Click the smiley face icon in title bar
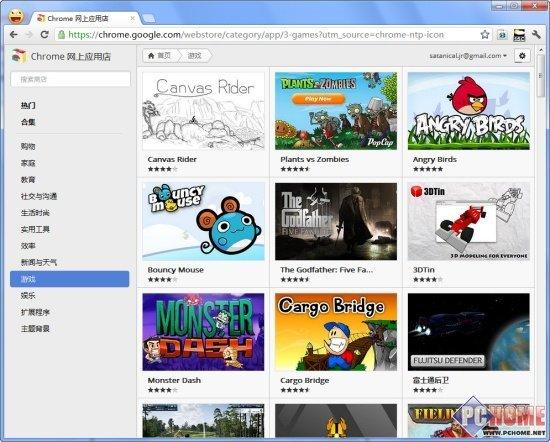Screen dimensions: 550x442 point(16,16)
